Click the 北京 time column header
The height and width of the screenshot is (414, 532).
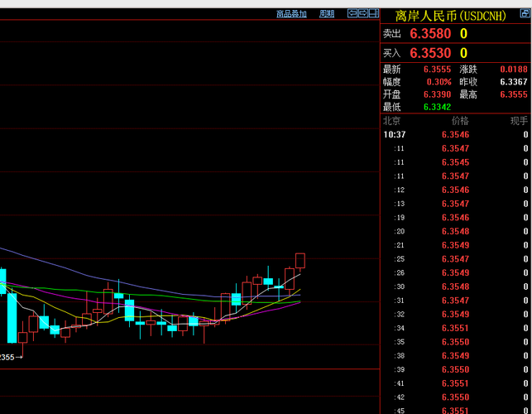391,121
